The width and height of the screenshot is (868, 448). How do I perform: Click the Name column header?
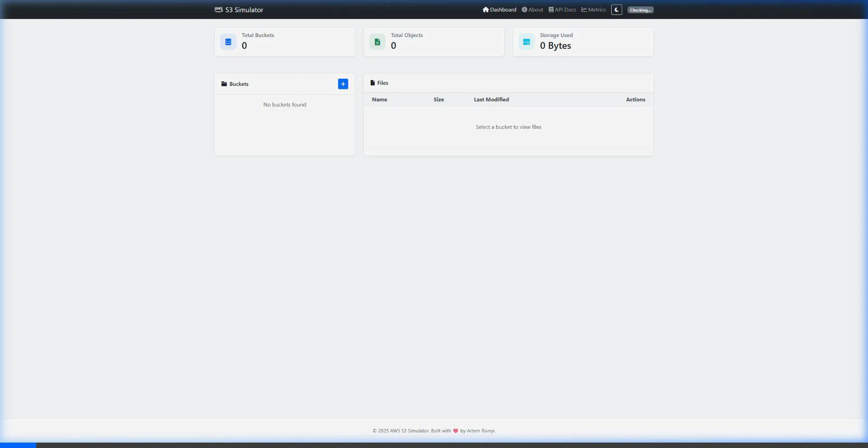pos(379,99)
